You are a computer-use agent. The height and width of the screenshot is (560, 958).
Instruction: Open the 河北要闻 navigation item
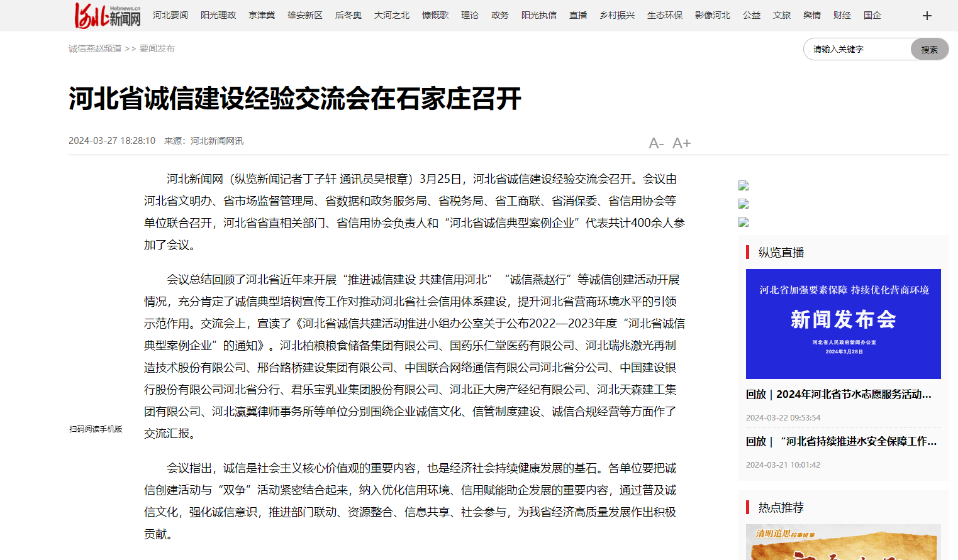tap(170, 15)
